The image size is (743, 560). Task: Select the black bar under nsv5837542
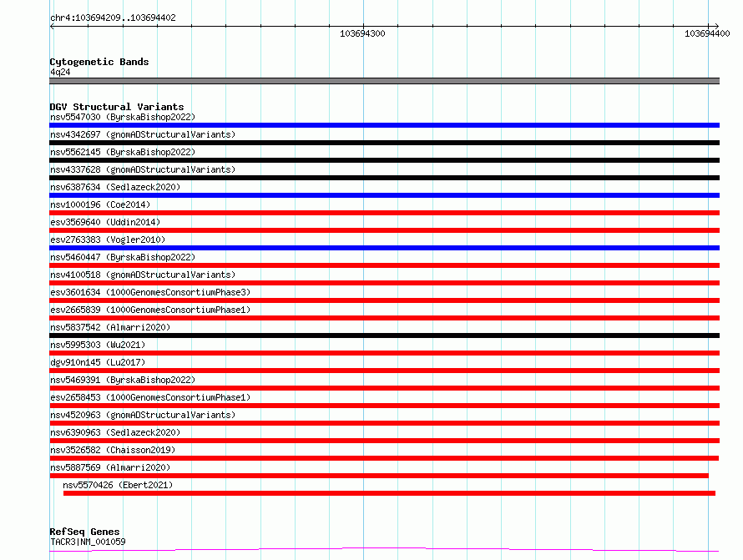[384, 335]
